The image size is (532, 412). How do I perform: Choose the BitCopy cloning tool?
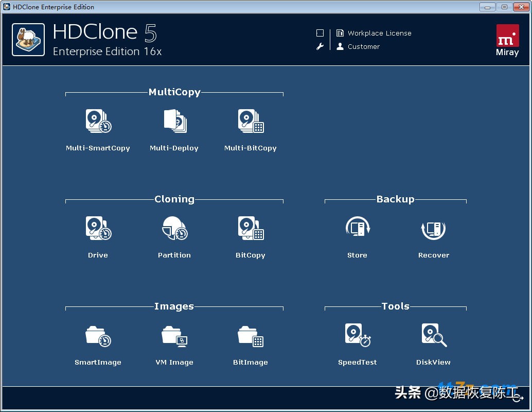pyautogui.click(x=251, y=229)
